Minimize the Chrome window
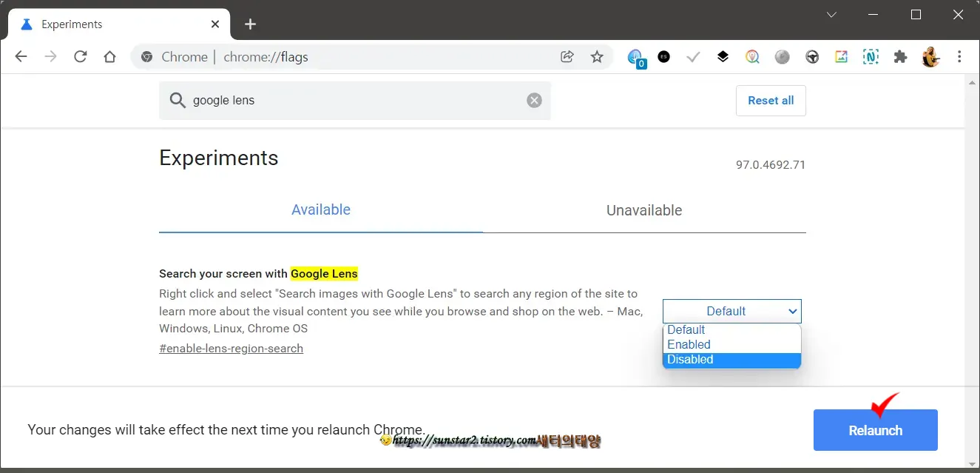The image size is (980, 473). pos(873,15)
